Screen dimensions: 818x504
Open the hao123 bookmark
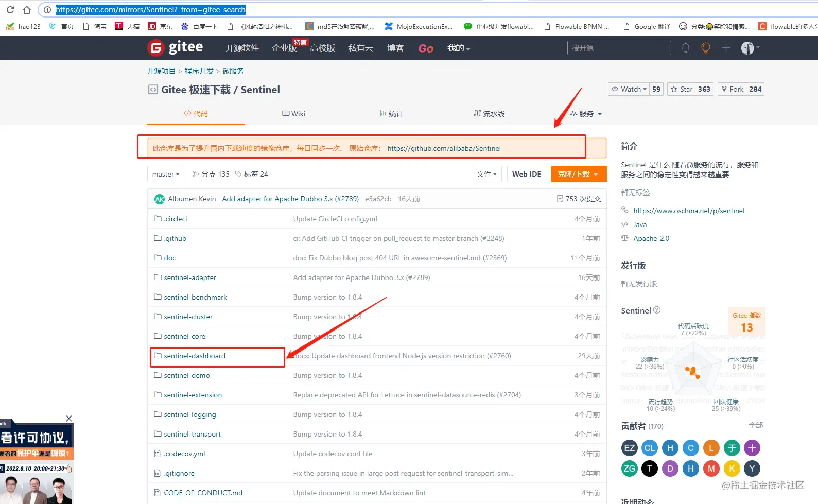(x=24, y=26)
